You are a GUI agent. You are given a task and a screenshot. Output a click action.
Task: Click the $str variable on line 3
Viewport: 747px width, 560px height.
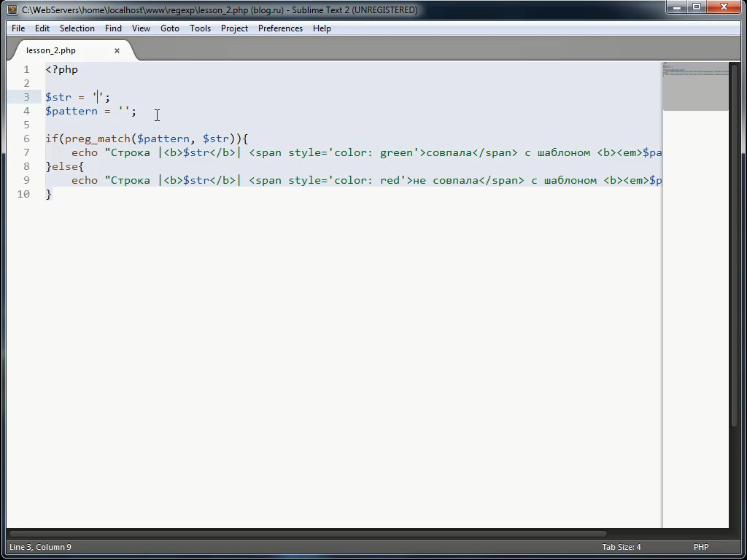coord(58,97)
